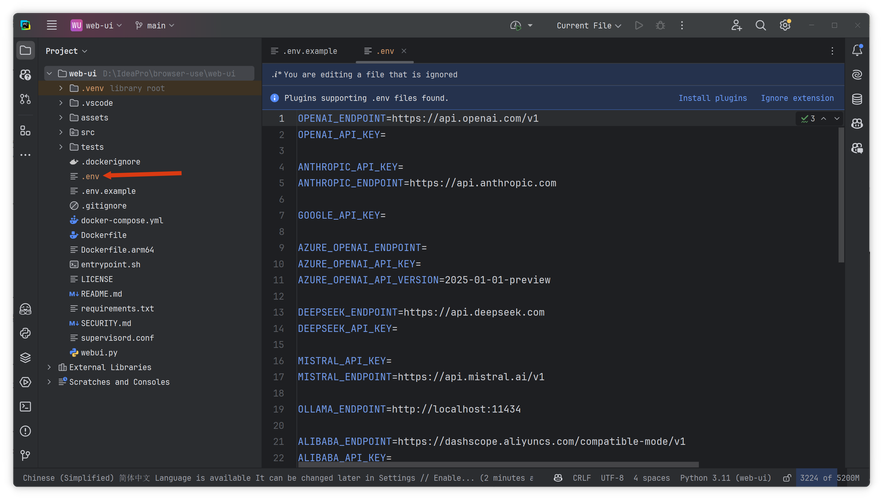
Task: Open the Structure tool window icon
Action: tap(25, 131)
